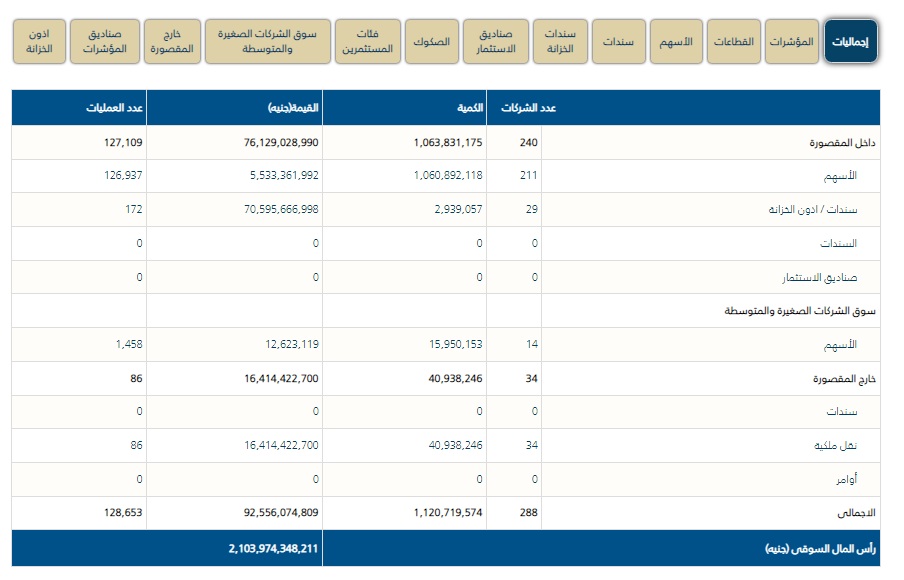The height and width of the screenshot is (580, 904).
Task: Select the اذون الخزانة (Treasury Bills) tab
Action: tap(40, 41)
